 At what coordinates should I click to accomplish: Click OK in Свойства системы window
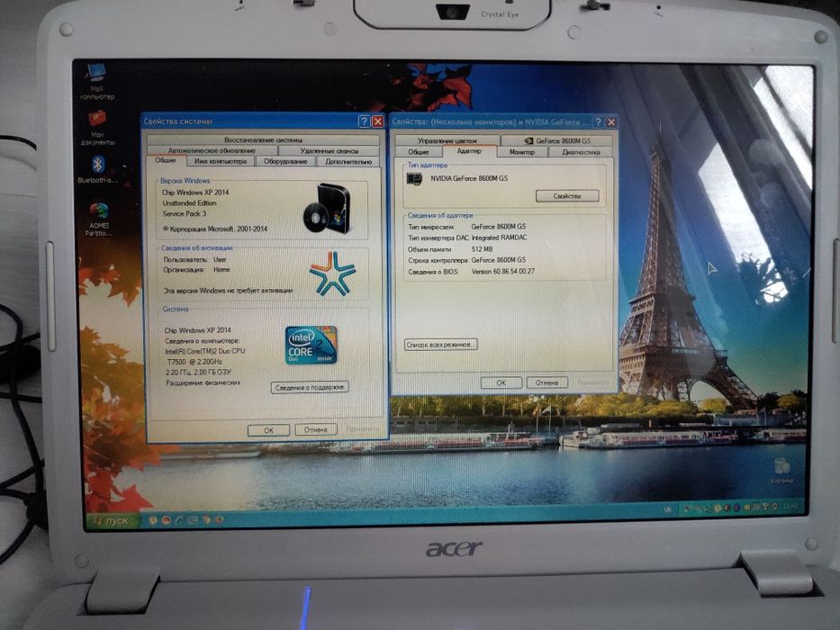[x=268, y=429]
